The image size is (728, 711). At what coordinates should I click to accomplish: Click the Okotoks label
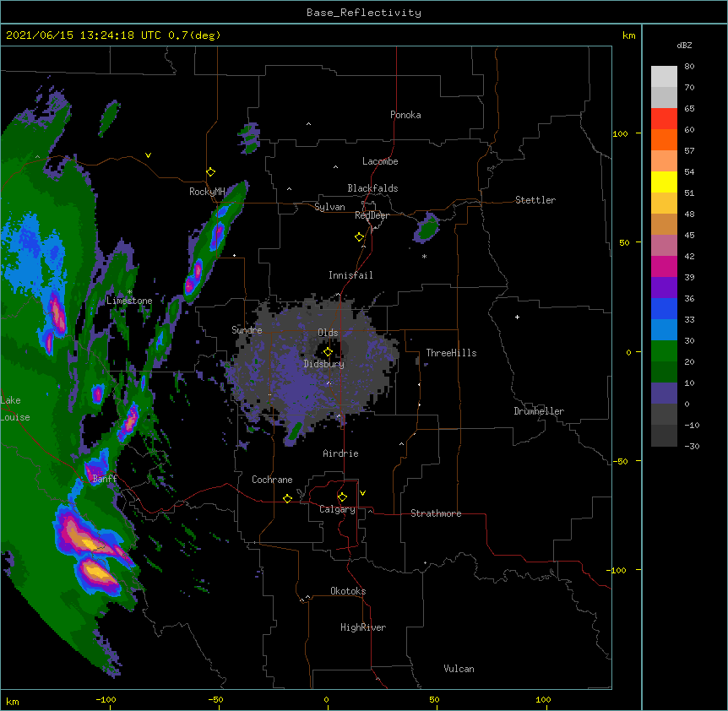click(x=348, y=591)
